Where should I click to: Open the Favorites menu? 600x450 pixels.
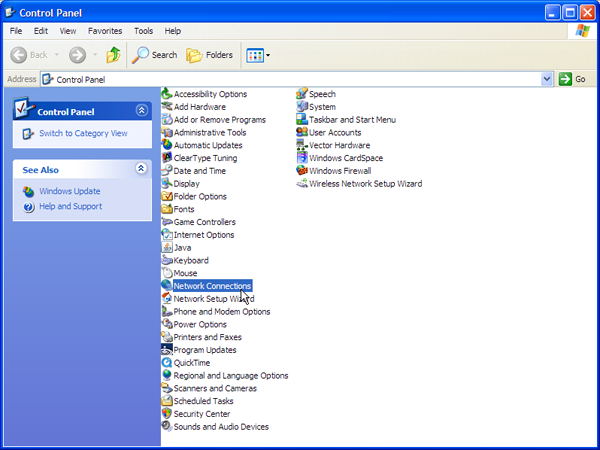point(105,31)
